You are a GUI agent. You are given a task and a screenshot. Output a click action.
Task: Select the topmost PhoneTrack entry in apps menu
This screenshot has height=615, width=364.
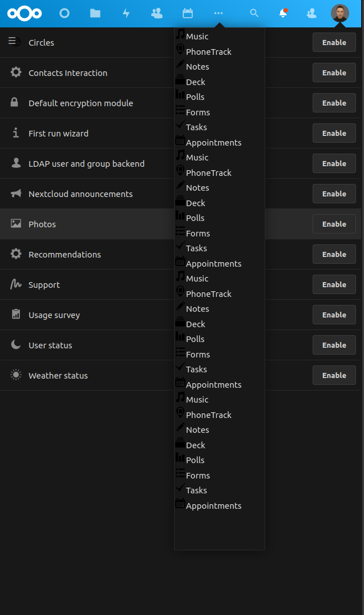tap(208, 52)
